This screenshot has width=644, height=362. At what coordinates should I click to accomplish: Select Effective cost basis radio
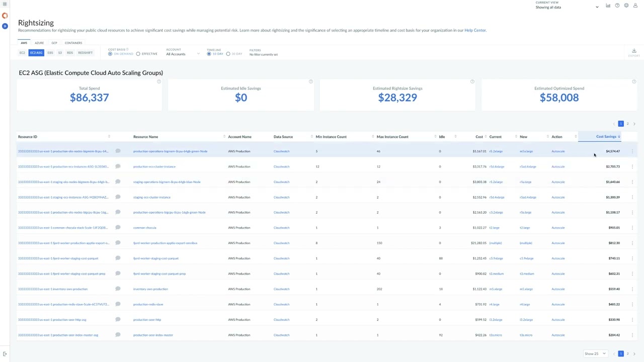[138, 54]
